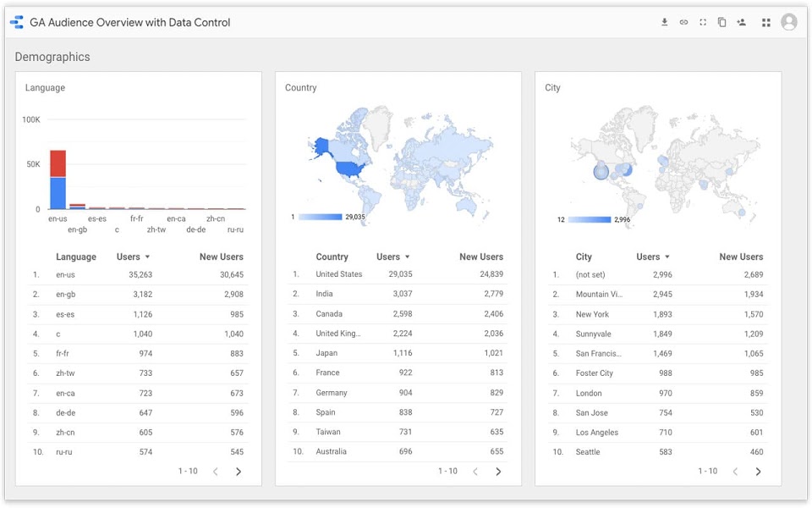Download the report
The image size is (812, 508).
tap(664, 22)
